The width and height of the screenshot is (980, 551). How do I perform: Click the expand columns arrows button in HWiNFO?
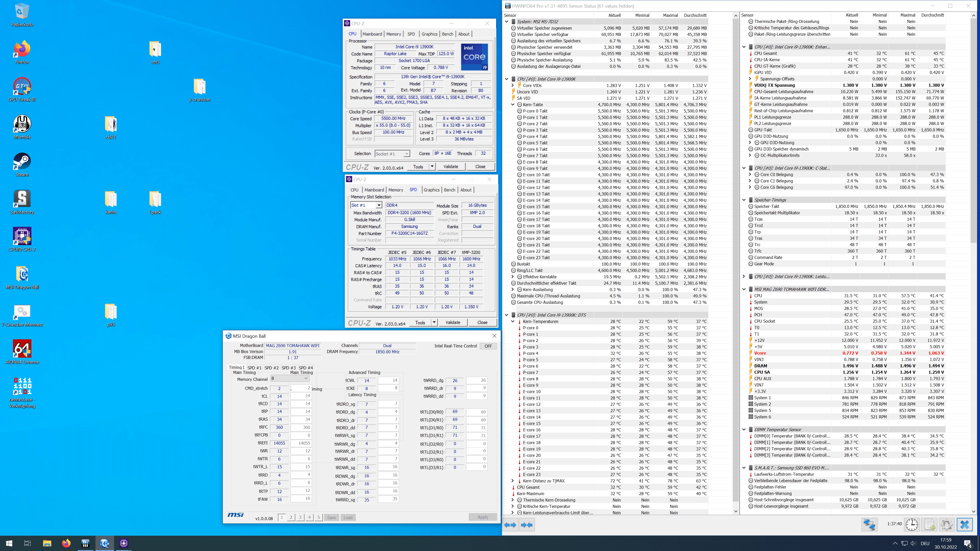pos(510,525)
